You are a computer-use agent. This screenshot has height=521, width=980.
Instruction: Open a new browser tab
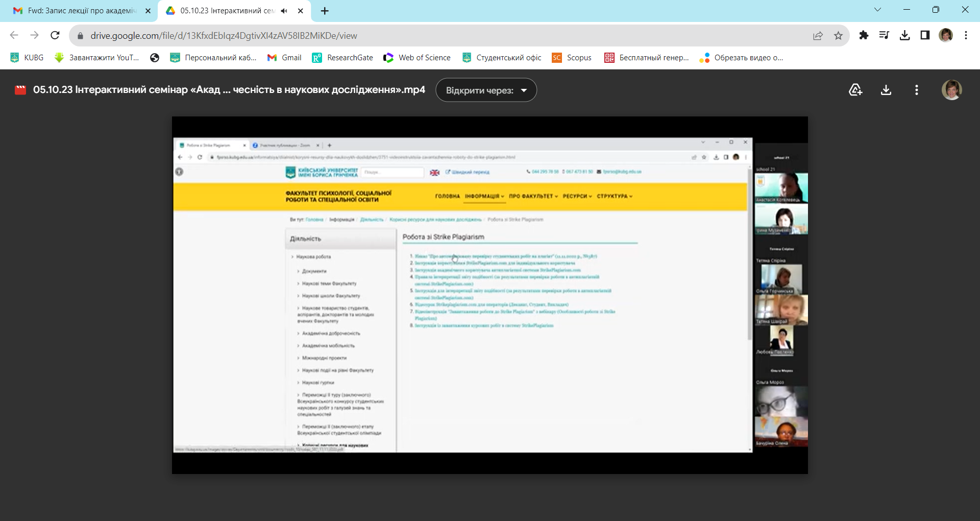pyautogui.click(x=325, y=11)
